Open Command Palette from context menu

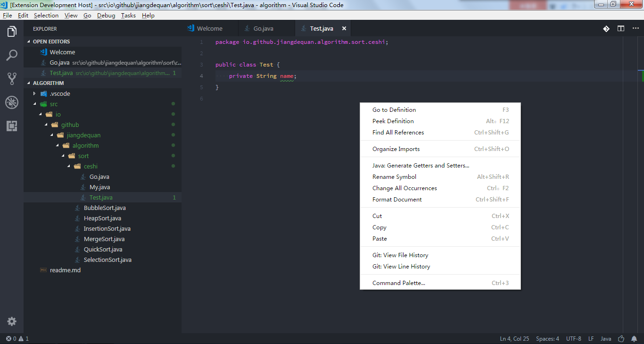[440, 283]
